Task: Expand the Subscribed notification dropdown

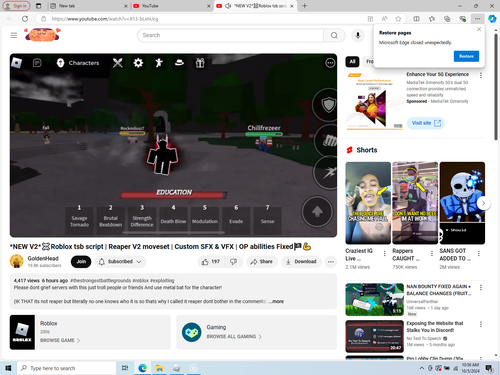Action: coord(120,262)
